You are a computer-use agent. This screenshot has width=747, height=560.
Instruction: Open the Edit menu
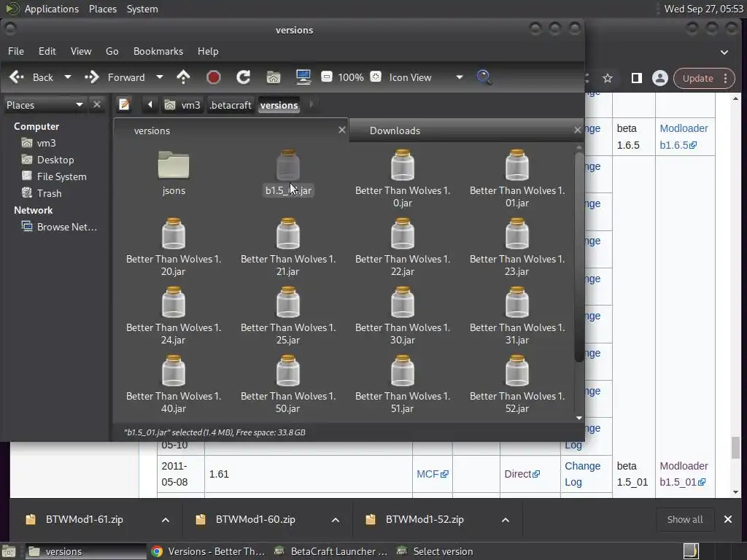coord(47,51)
